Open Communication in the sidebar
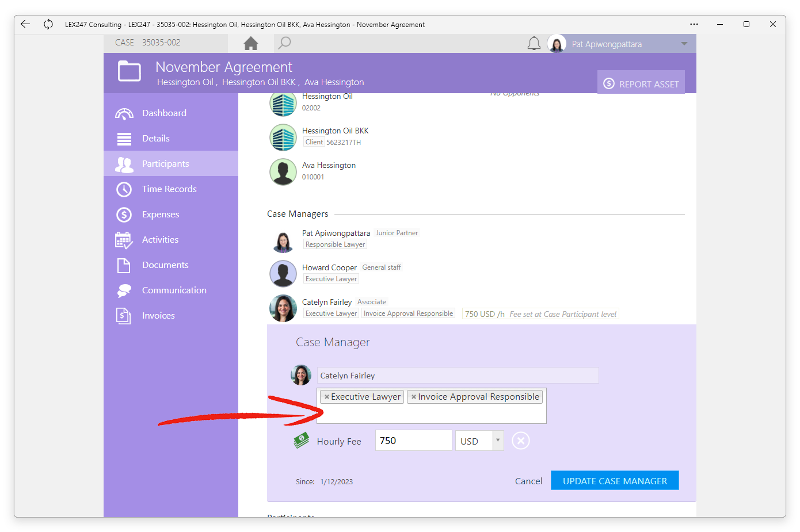This screenshot has height=532, width=800. point(171,290)
